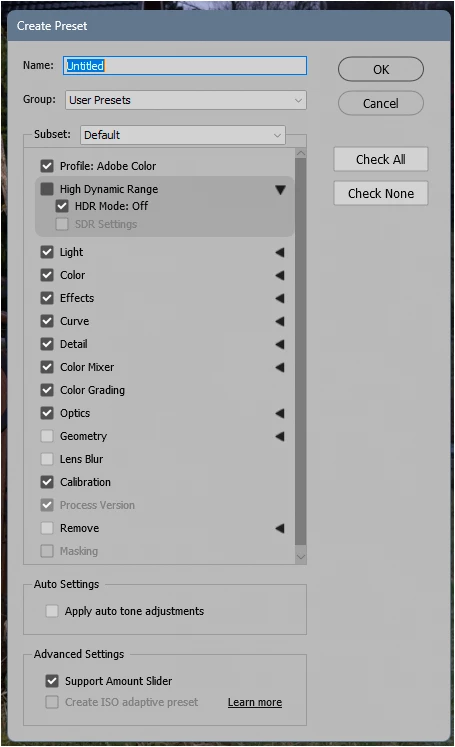The image size is (455, 747).
Task: Click the preset Name text field
Action: click(x=185, y=66)
